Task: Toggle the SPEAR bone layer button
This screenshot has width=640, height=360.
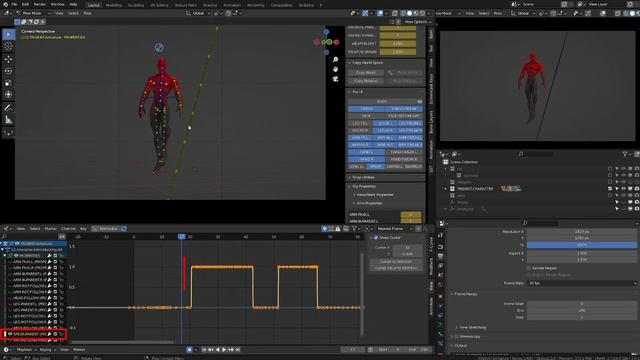Action: click(x=375, y=167)
